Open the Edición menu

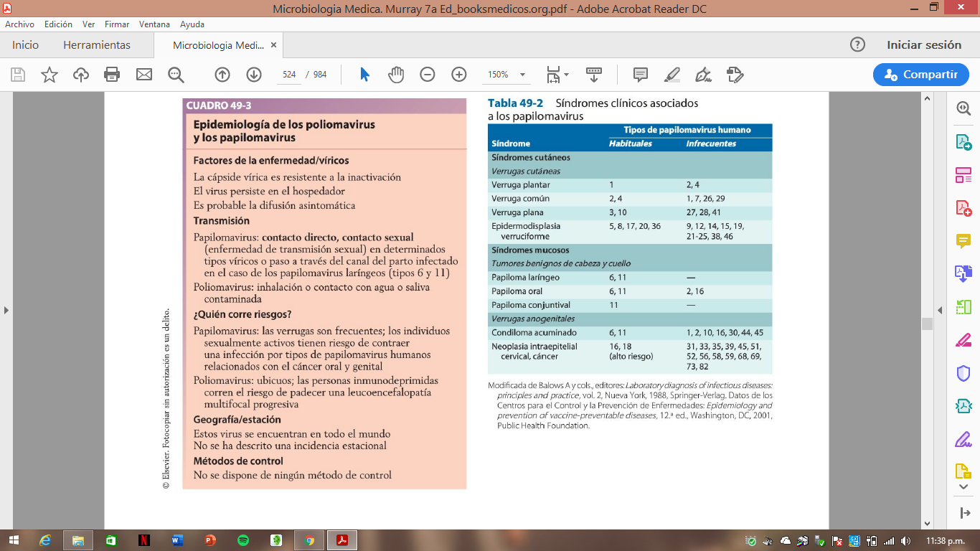[x=58, y=24]
